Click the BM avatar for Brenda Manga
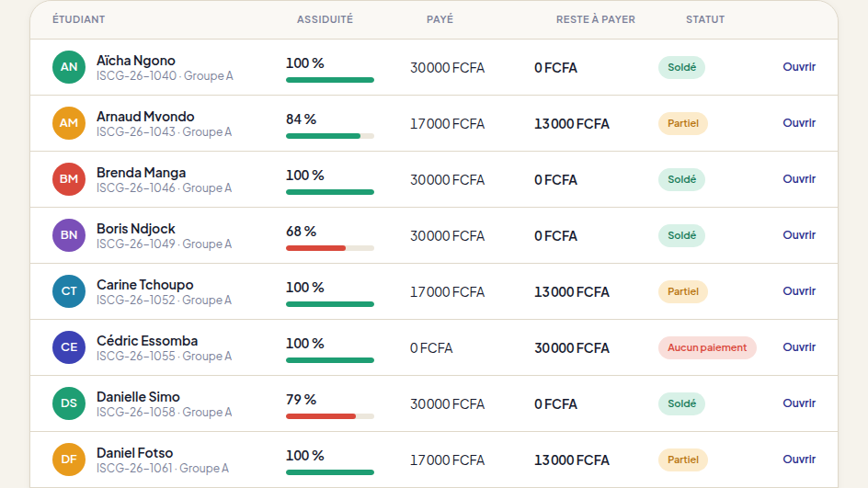This screenshot has height=488, width=868. [x=69, y=178]
